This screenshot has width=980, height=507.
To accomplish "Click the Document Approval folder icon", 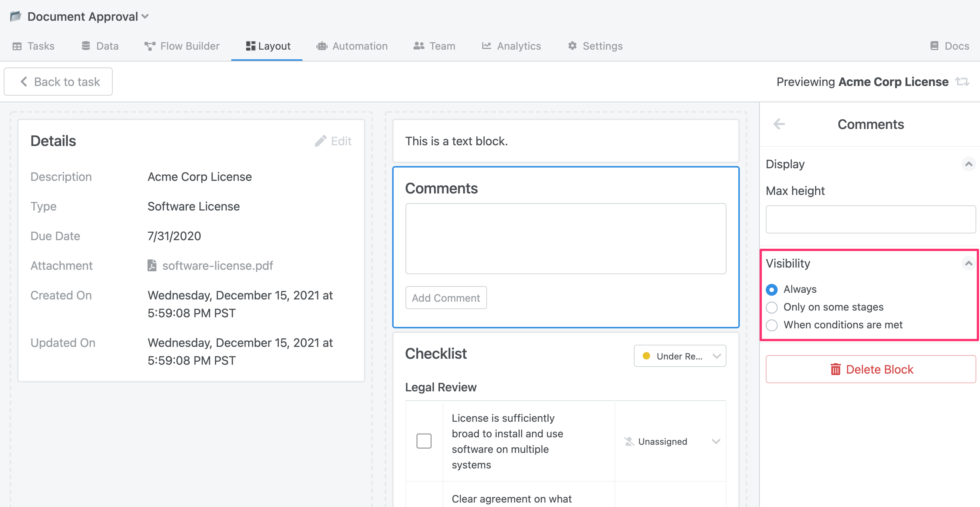I will coord(16,16).
